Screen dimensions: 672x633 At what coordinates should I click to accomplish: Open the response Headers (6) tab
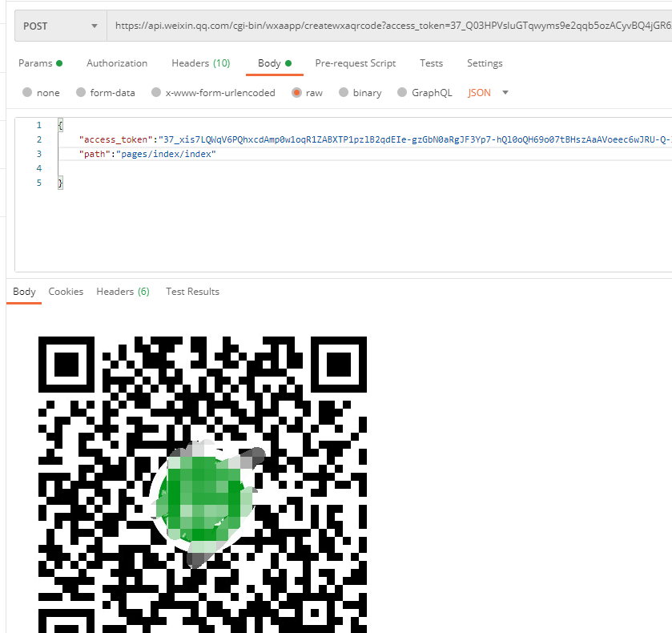(x=123, y=292)
